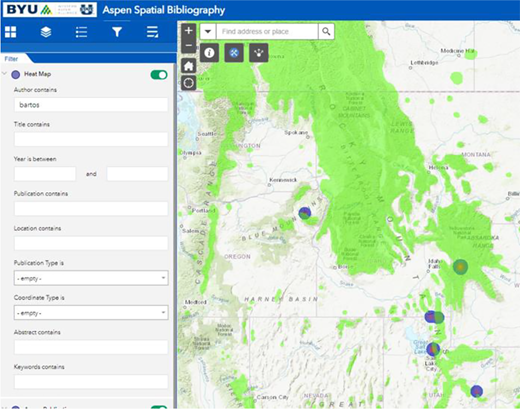Click the my location target button
This screenshot has width=520, height=409.
(x=189, y=82)
